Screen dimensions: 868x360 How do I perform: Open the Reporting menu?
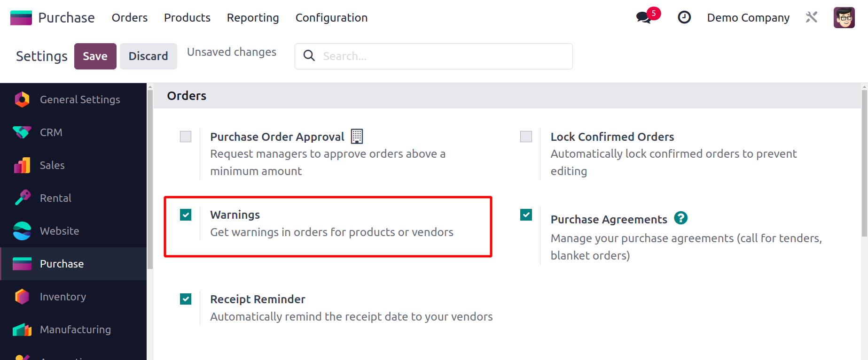[253, 18]
